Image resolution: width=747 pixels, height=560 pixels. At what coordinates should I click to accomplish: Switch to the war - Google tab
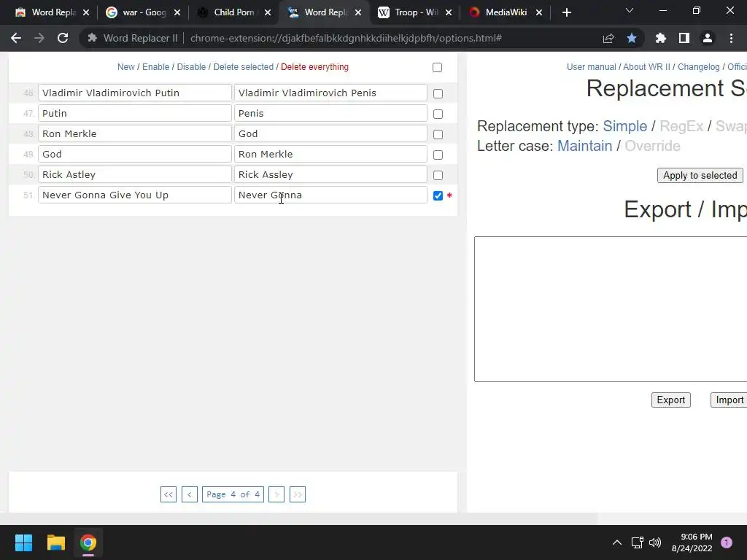point(142,13)
